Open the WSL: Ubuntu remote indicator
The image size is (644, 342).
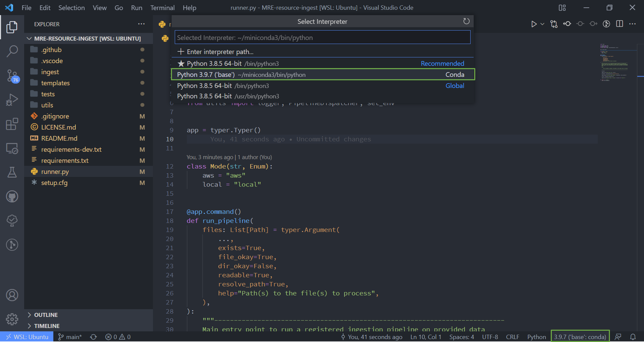(x=26, y=337)
